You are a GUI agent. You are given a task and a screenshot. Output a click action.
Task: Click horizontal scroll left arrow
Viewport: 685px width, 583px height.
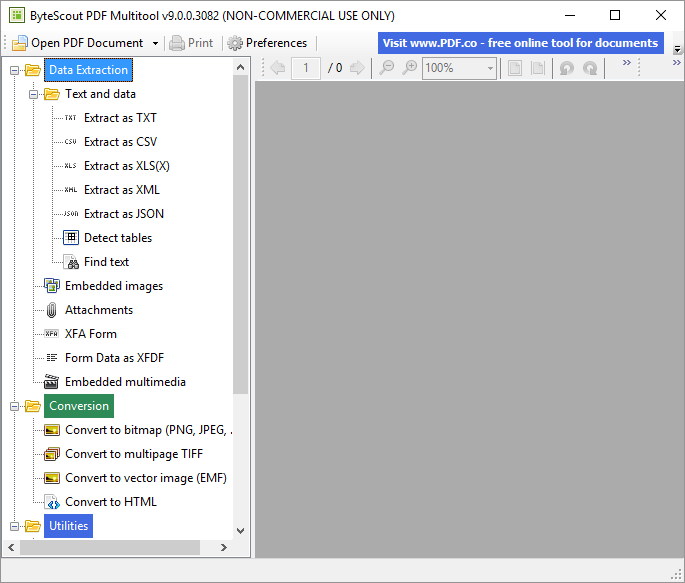click(x=11, y=548)
